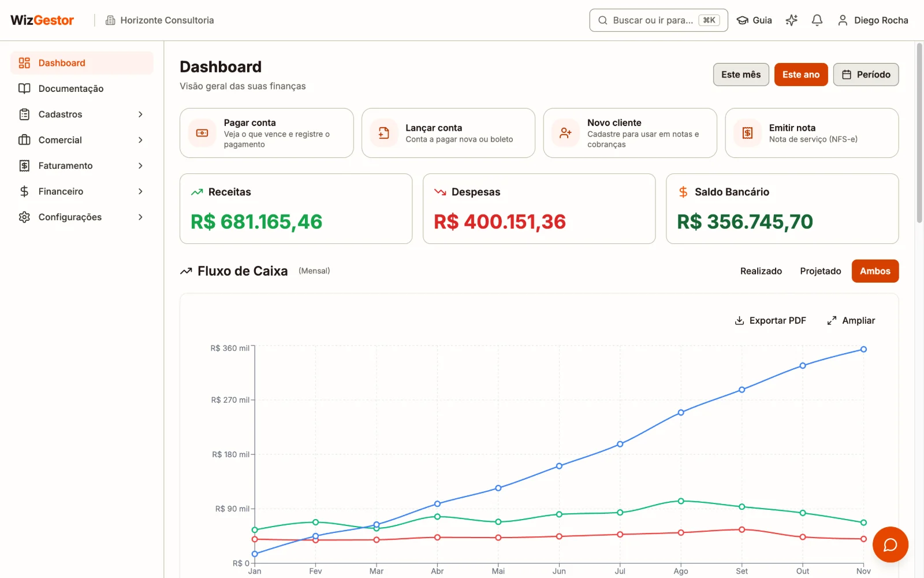Screen dimensions: 924x578
Task: Switch company Horizonte Consultoria
Action: [x=160, y=20]
